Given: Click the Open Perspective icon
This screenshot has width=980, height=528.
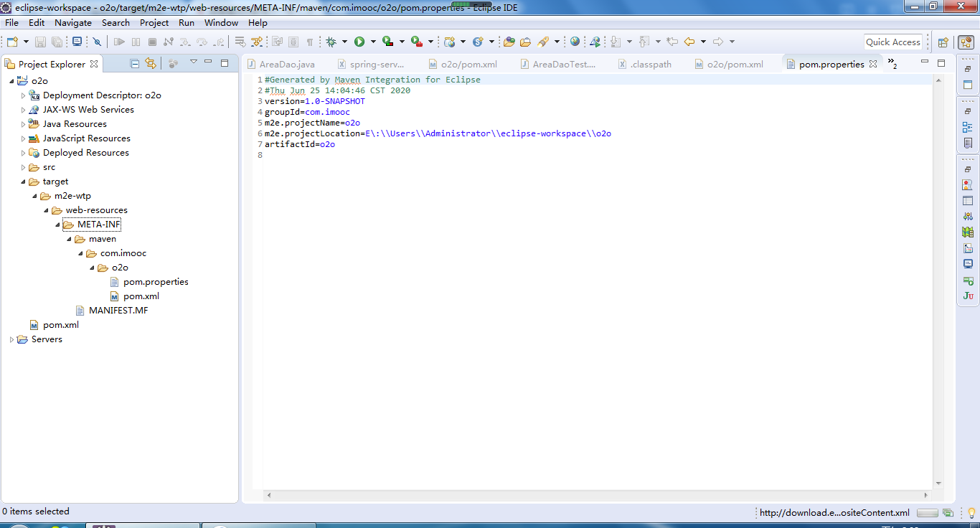Looking at the screenshot, I should coord(943,42).
